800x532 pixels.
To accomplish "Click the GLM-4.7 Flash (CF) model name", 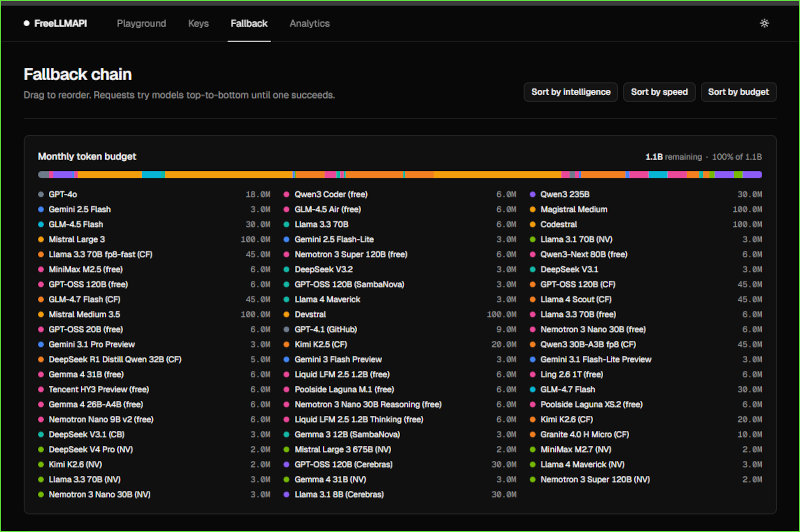I will click(84, 299).
